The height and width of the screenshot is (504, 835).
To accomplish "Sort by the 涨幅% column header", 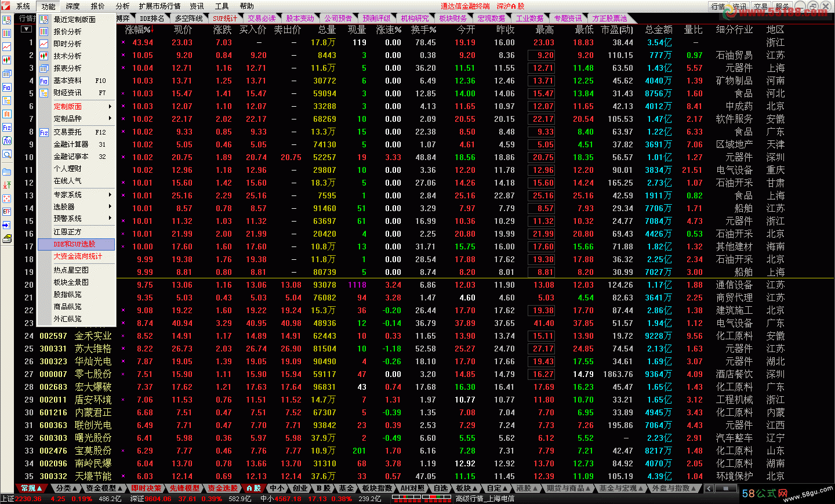I will pos(138,30).
